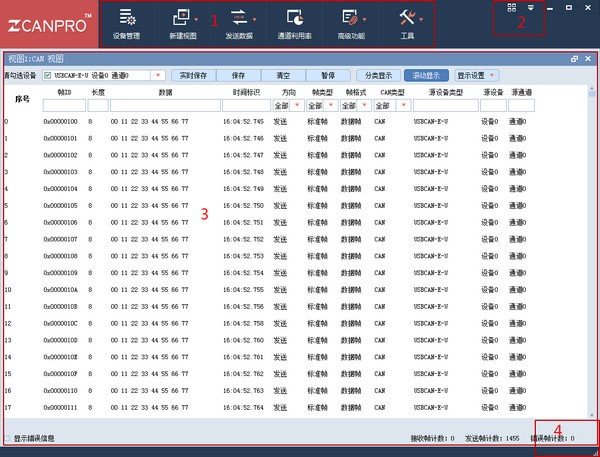Click the 新建视图 new view icon
The image size is (600, 457).
coord(183,22)
